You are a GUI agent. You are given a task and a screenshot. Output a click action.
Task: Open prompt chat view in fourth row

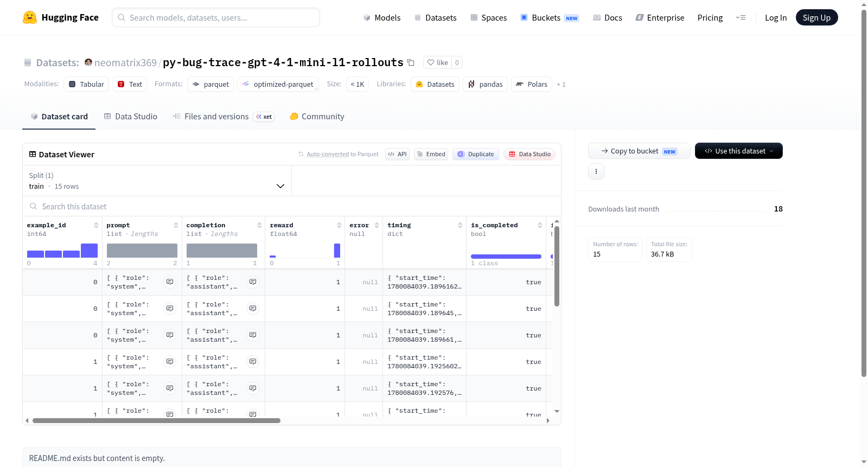click(170, 362)
